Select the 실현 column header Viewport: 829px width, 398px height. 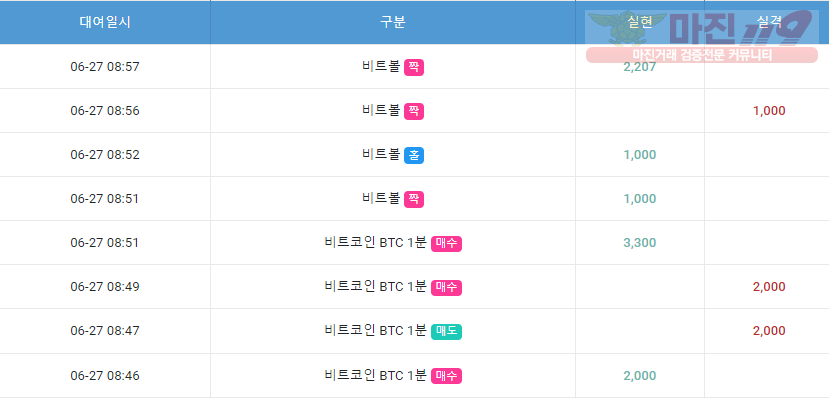click(640, 22)
